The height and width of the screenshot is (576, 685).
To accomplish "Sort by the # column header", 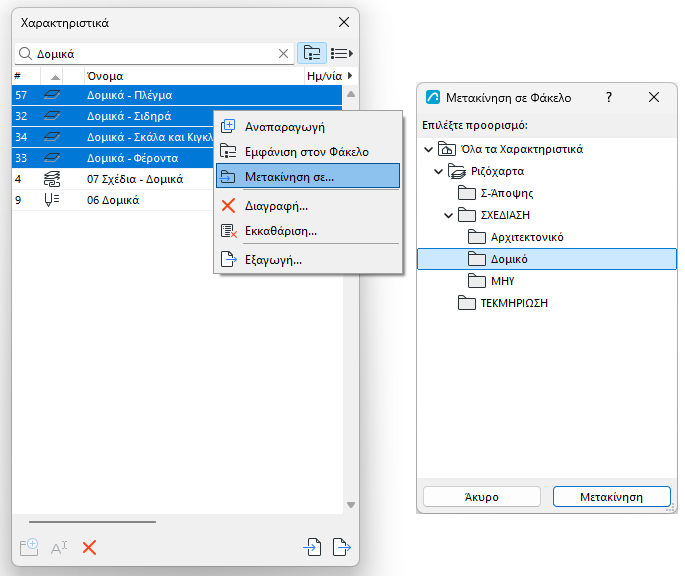I will (26, 76).
